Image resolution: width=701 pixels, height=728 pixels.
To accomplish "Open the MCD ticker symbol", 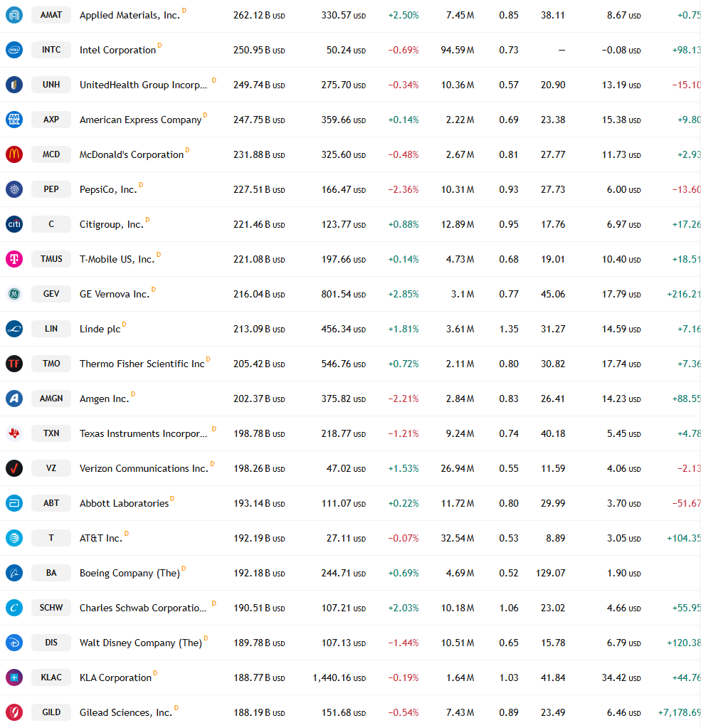I will click(x=51, y=154).
